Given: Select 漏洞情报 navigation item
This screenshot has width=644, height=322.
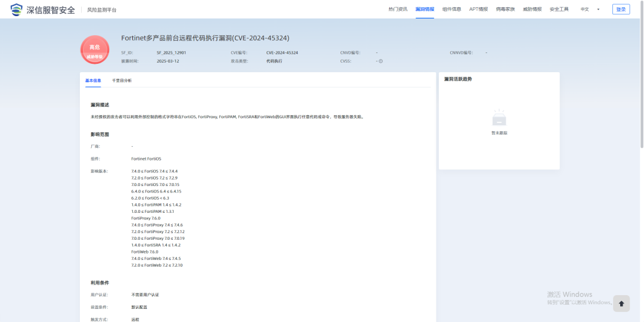Looking at the screenshot, I should (425, 10).
